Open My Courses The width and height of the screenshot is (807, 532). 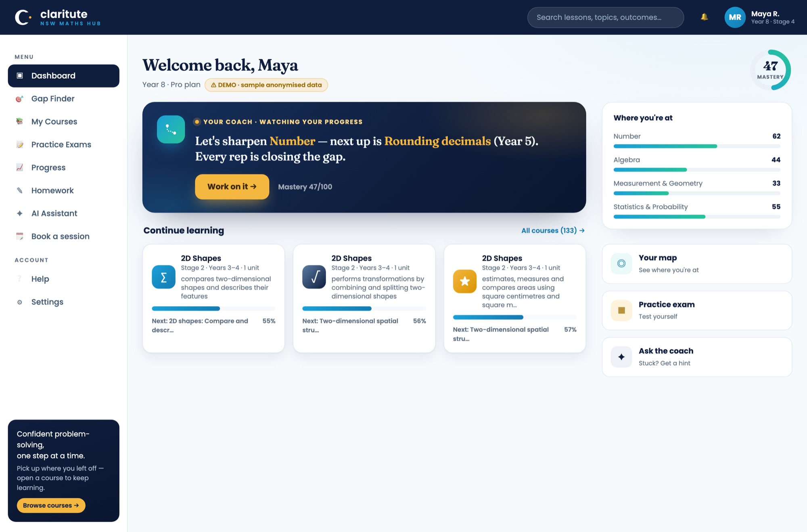point(63,121)
